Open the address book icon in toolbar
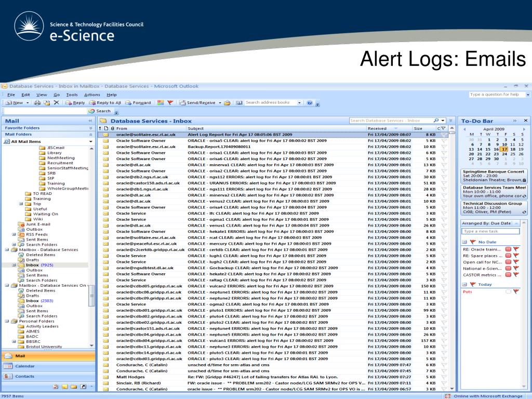The image size is (532, 399). point(239,103)
